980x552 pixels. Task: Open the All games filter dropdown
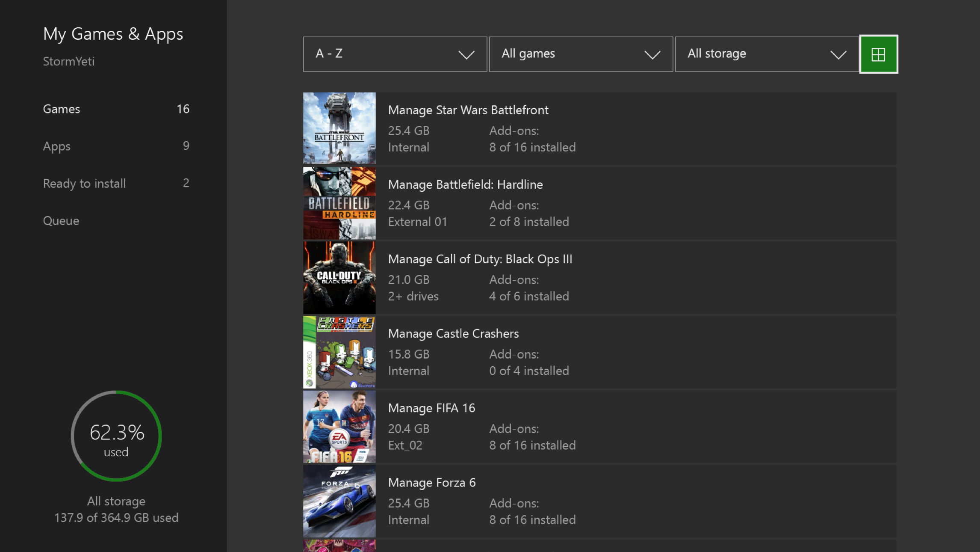tap(581, 54)
